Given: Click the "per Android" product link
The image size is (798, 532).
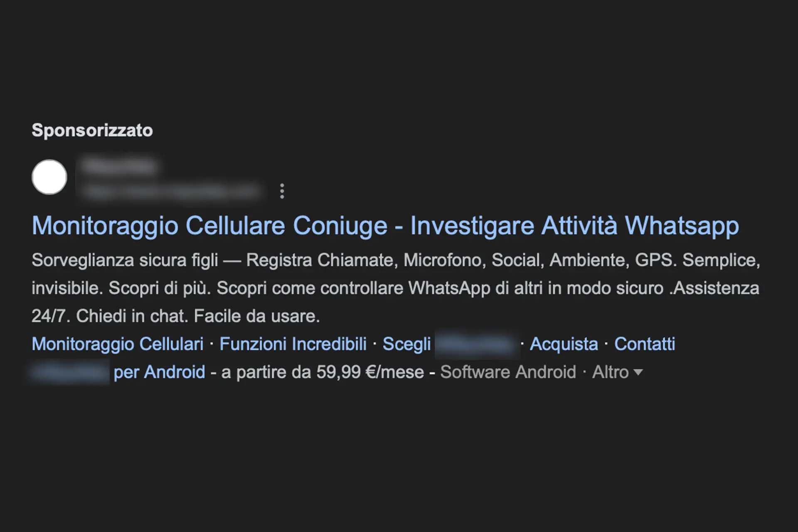Looking at the screenshot, I should pyautogui.click(x=159, y=372).
